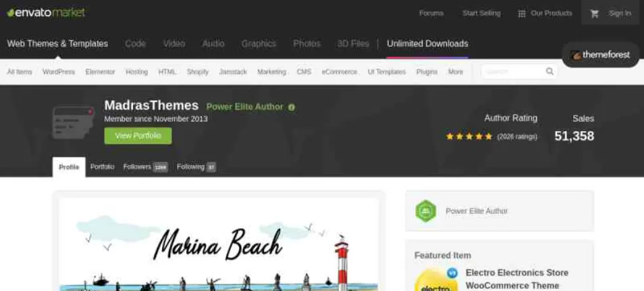Click the View Portfolio button
Screen dimensions: 644x291
[138, 136]
